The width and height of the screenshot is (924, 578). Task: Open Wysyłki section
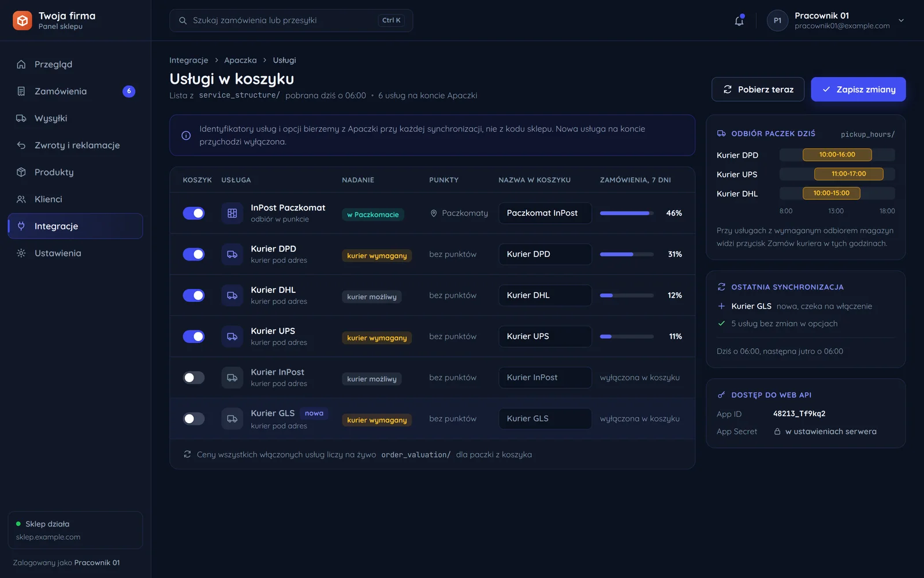pyautogui.click(x=75, y=118)
